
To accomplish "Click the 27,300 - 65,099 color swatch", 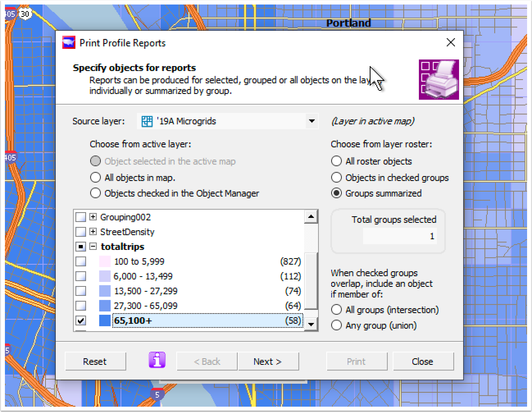I will 105,306.
